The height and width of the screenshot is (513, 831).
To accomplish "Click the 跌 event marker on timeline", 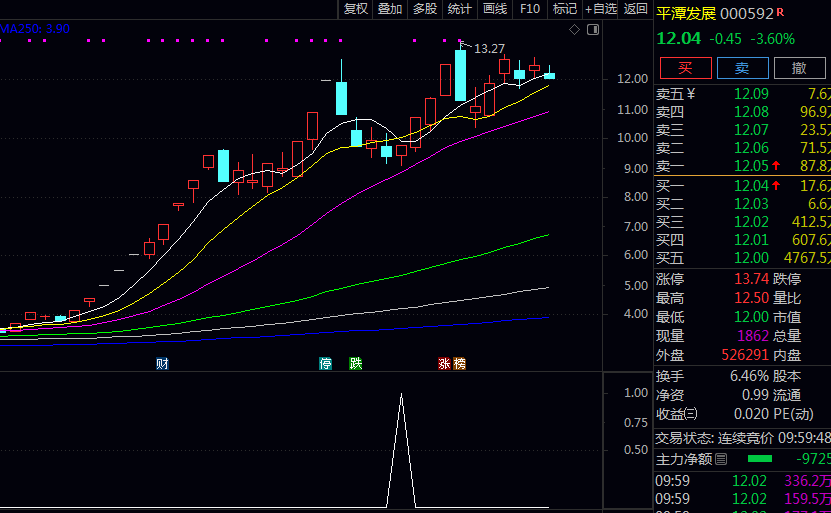I will tap(355, 363).
